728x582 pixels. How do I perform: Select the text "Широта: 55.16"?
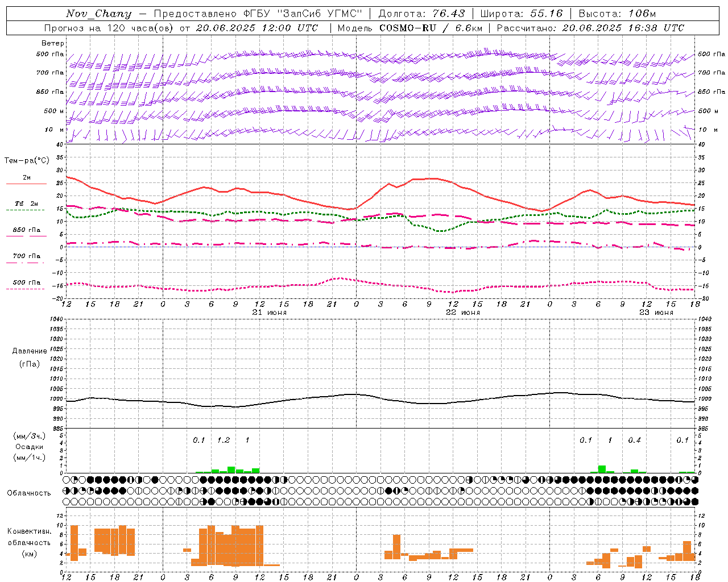point(522,14)
